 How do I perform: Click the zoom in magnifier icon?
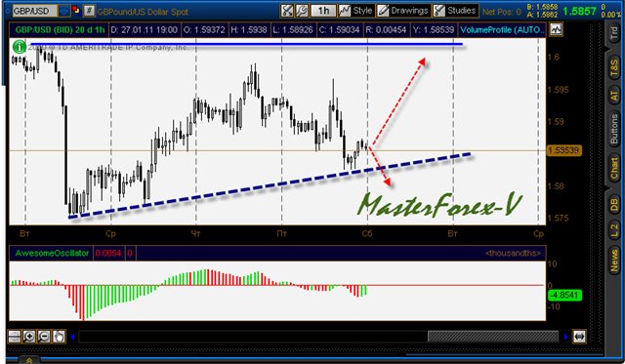pyautogui.click(x=29, y=337)
